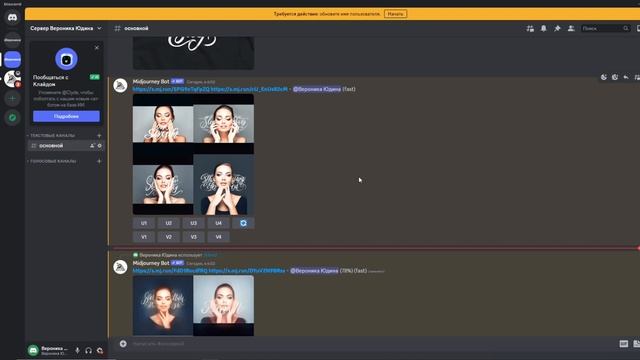Add a text channel with plus icon
The height and width of the screenshot is (360, 640).
click(x=99, y=136)
